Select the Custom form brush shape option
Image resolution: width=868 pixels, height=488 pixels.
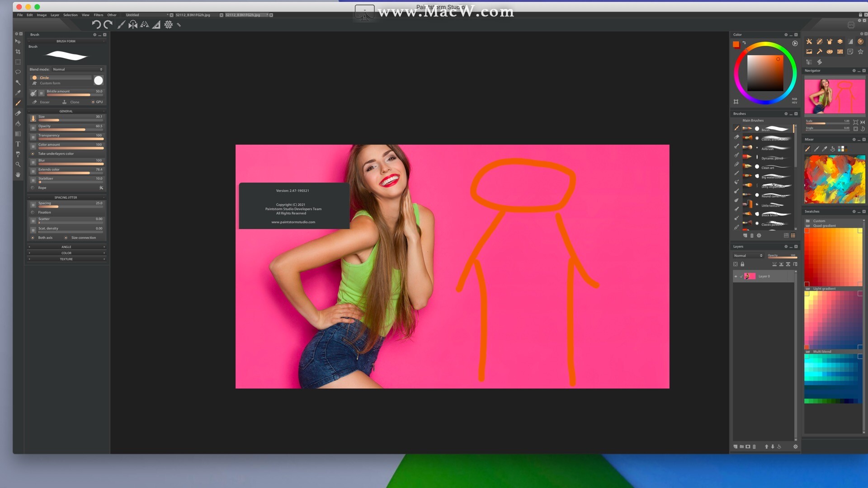50,83
